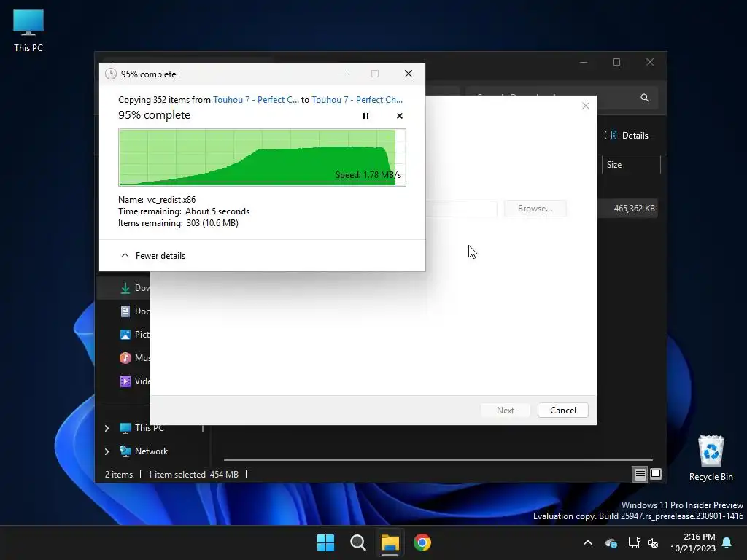This screenshot has width=747, height=560.
Task: Click the search icon in File Explorer
Action: pyautogui.click(x=645, y=98)
